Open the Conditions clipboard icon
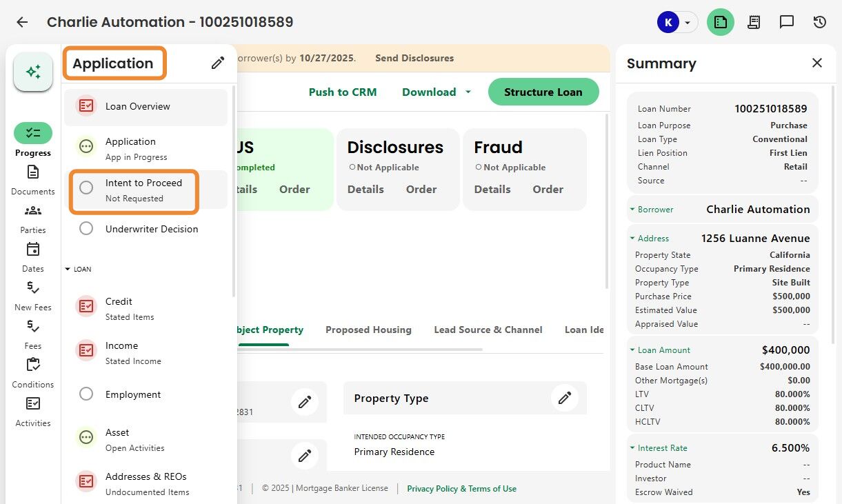The height and width of the screenshot is (504, 842). pyautogui.click(x=33, y=365)
